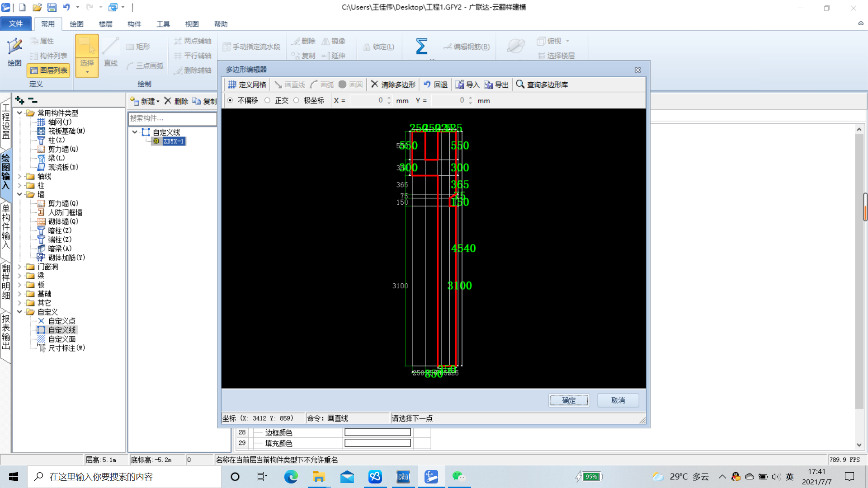
Task: Click the 导入 import icon
Action: [x=459, y=84]
